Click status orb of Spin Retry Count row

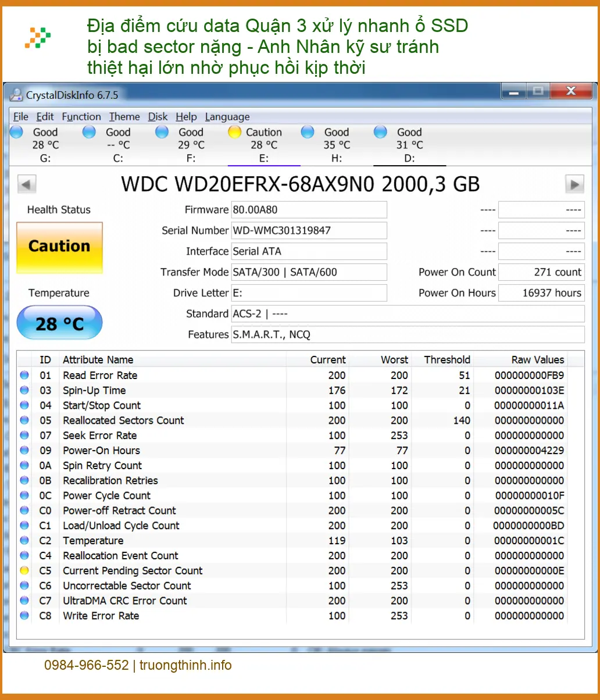[x=24, y=465]
